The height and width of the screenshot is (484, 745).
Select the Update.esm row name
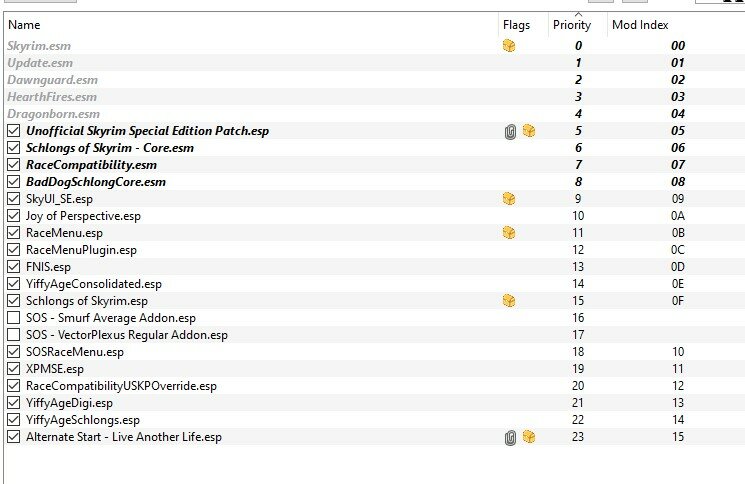pos(40,63)
